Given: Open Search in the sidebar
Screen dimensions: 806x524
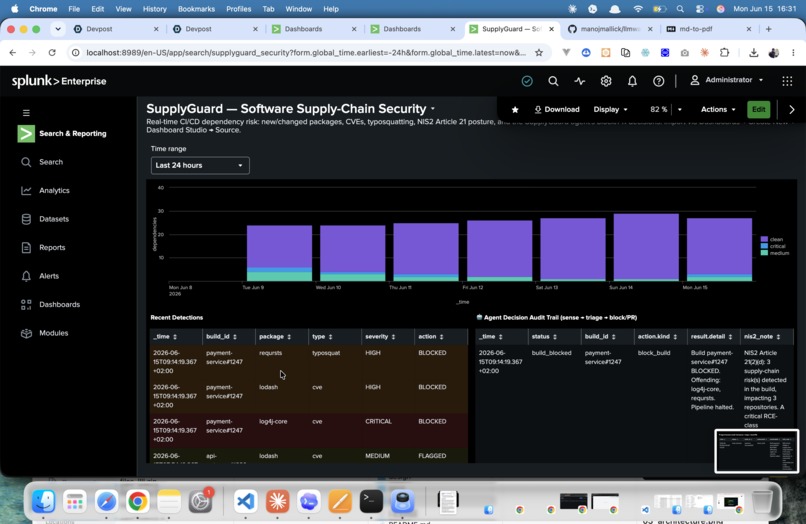Looking at the screenshot, I should coord(51,162).
